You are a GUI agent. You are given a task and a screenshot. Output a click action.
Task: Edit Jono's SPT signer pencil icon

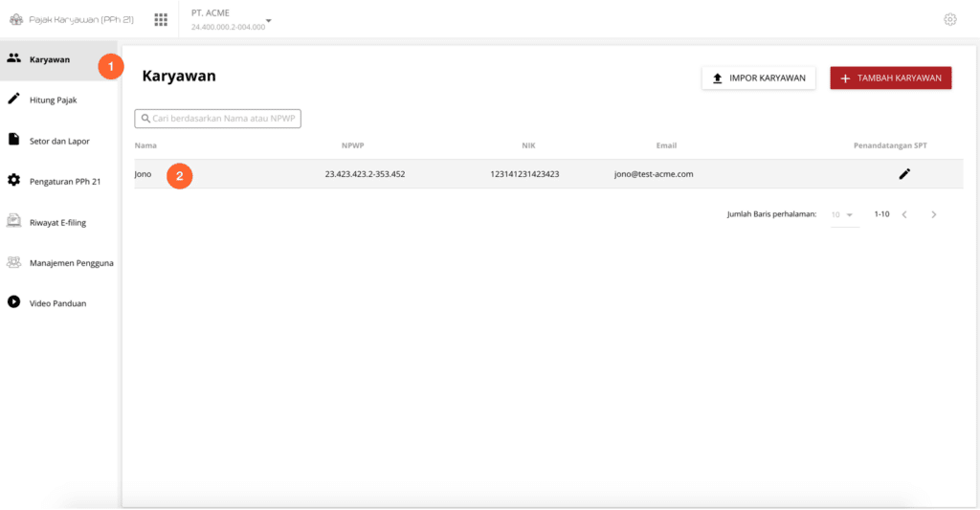click(904, 174)
